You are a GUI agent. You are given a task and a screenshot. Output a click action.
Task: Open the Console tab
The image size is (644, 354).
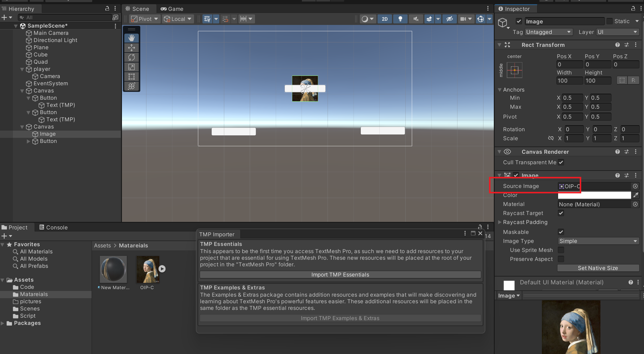coord(53,228)
